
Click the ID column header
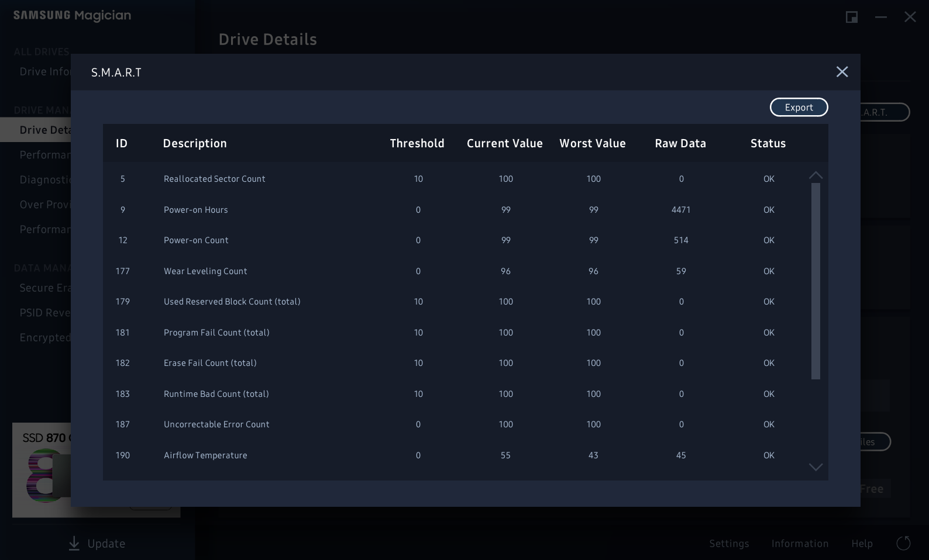click(122, 143)
